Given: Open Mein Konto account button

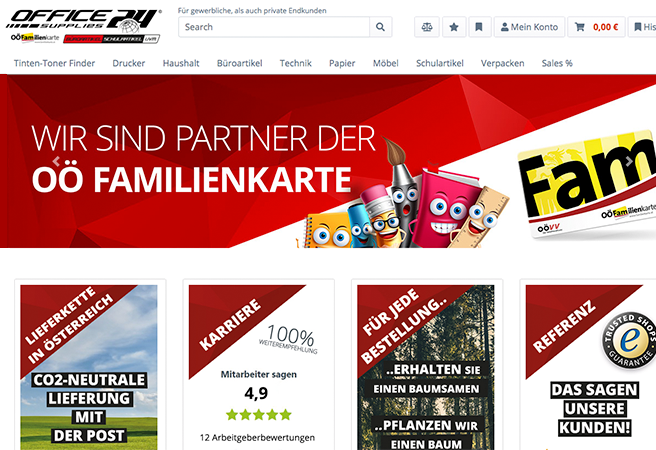Looking at the screenshot, I should (x=529, y=27).
